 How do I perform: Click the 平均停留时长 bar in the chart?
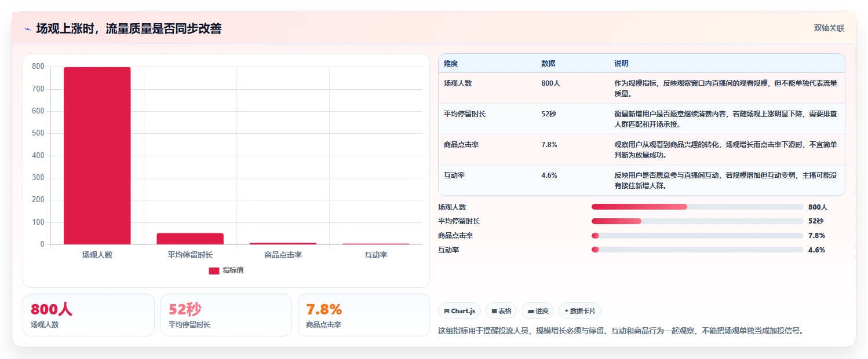[190, 239]
